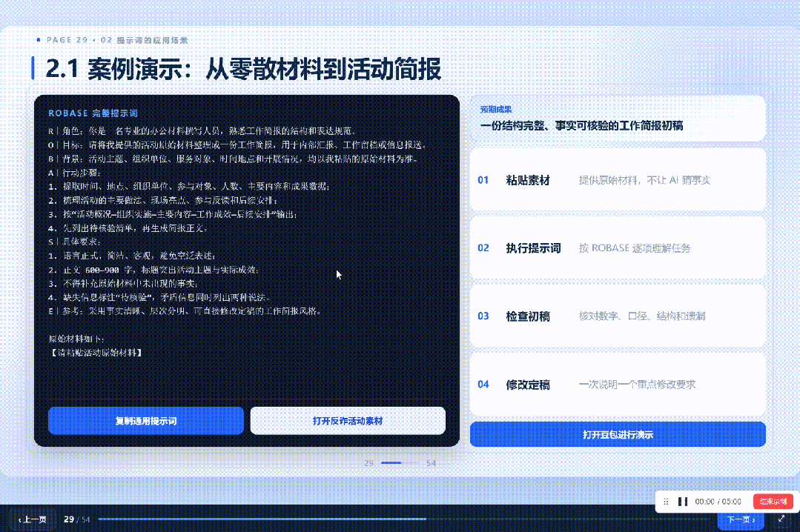Click the line A | 行动步骤
The image size is (800, 532).
[x=74, y=173]
